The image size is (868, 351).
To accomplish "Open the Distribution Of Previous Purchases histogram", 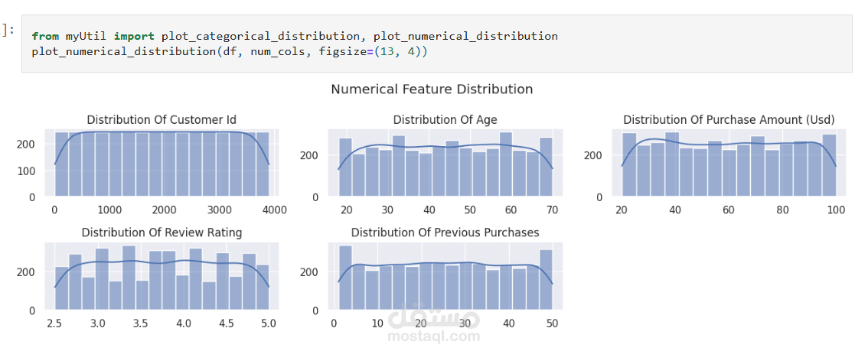I will click(445, 276).
